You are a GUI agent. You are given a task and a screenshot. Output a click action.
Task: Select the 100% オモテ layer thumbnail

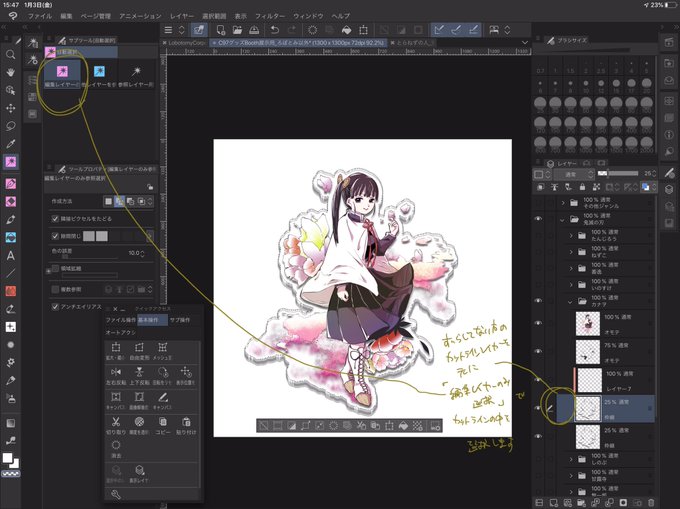tap(588, 323)
